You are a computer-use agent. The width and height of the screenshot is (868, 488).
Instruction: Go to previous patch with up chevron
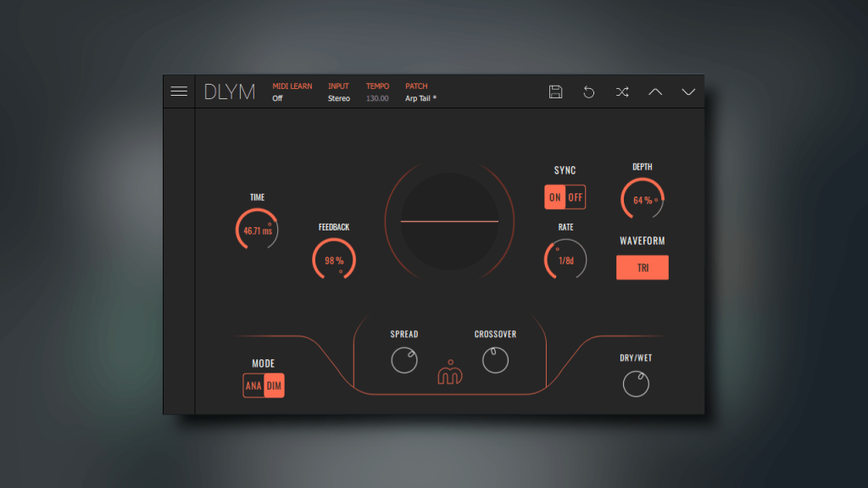point(655,91)
